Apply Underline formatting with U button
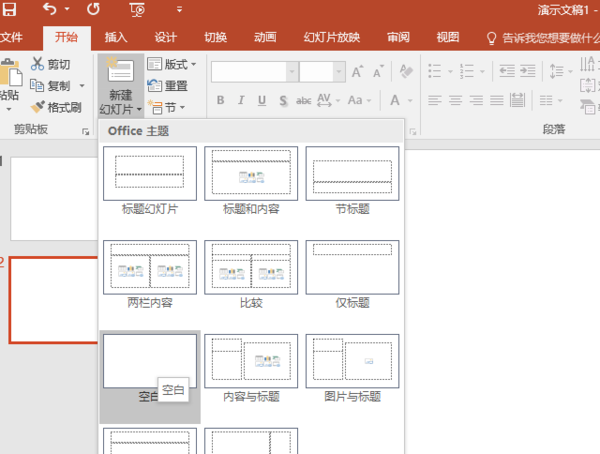 pyautogui.click(x=262, y=100)
